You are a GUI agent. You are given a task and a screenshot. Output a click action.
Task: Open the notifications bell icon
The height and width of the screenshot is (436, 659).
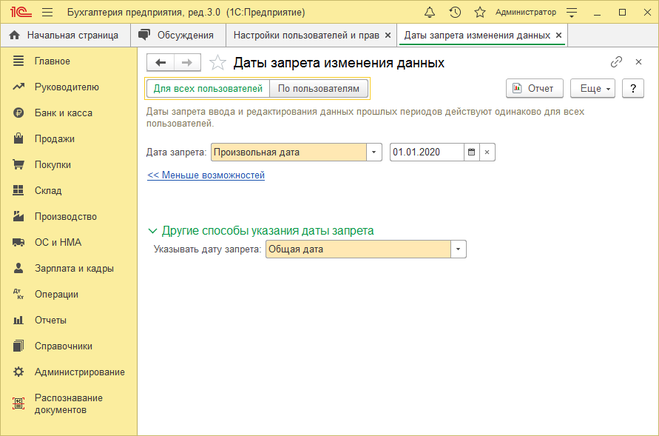430,12
